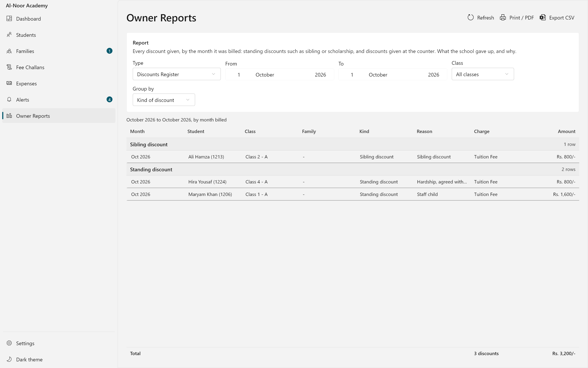The image size is (588, 368).
Task: Click the Reason column header
Action: click(424, 131)
